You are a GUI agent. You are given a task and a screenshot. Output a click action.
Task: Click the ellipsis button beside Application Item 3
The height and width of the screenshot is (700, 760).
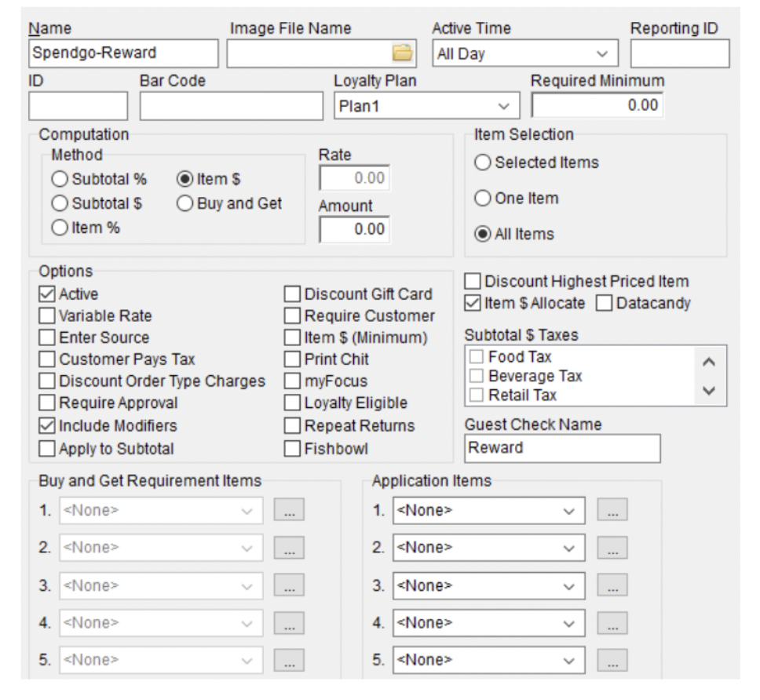click(x=612, y=586)
